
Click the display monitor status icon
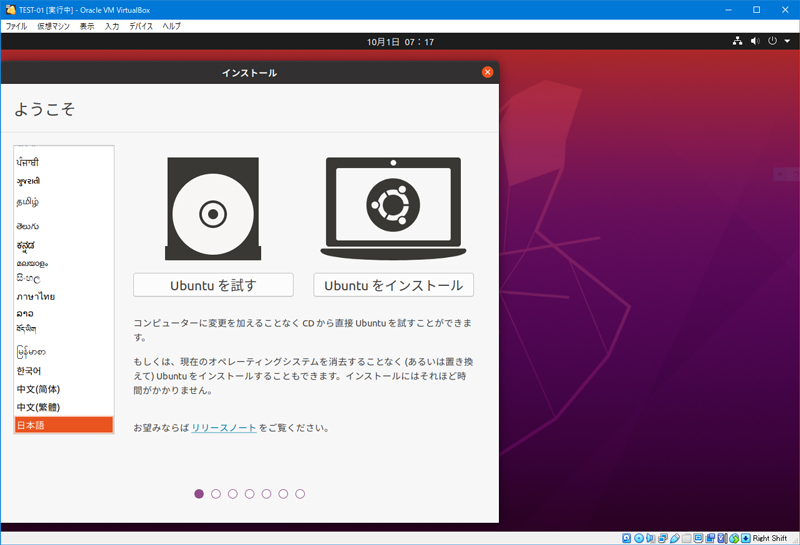click(x=698, y=538)
